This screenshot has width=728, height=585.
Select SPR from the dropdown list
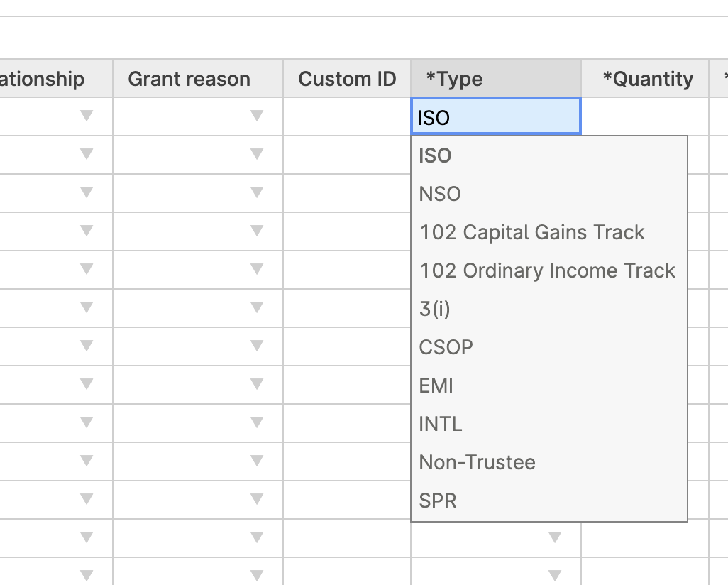tap(438, 501)
